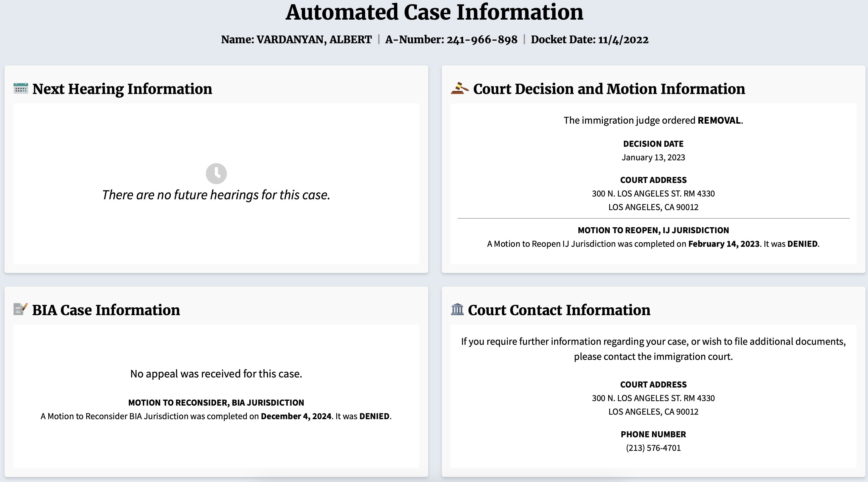Click the Motion to Reopen February 14, 2023 sentence
Viewport: 868px width, 482px height.
[x=653, y=244]
